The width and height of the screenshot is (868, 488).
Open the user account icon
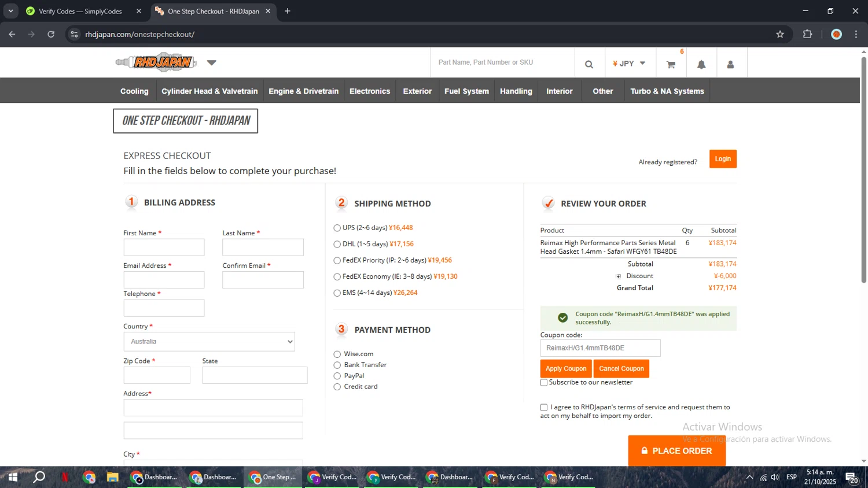[x=731, y=64]
